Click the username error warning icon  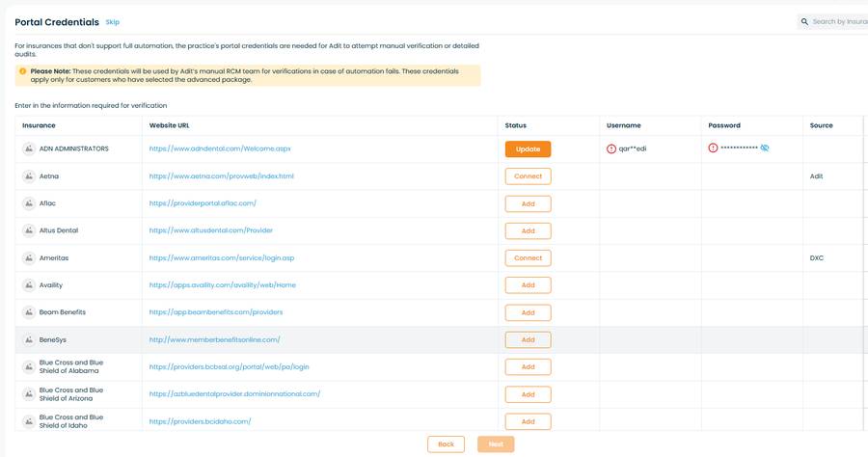[611, 148]
